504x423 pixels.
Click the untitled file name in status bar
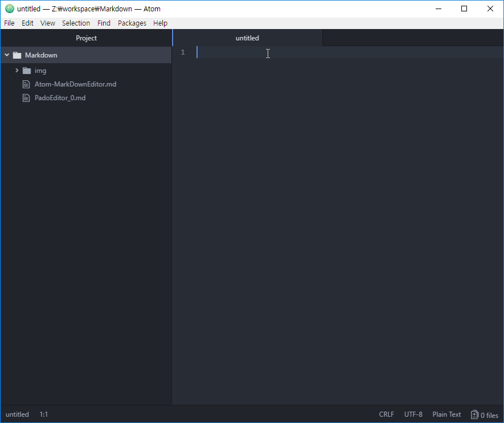coord(17,414)
